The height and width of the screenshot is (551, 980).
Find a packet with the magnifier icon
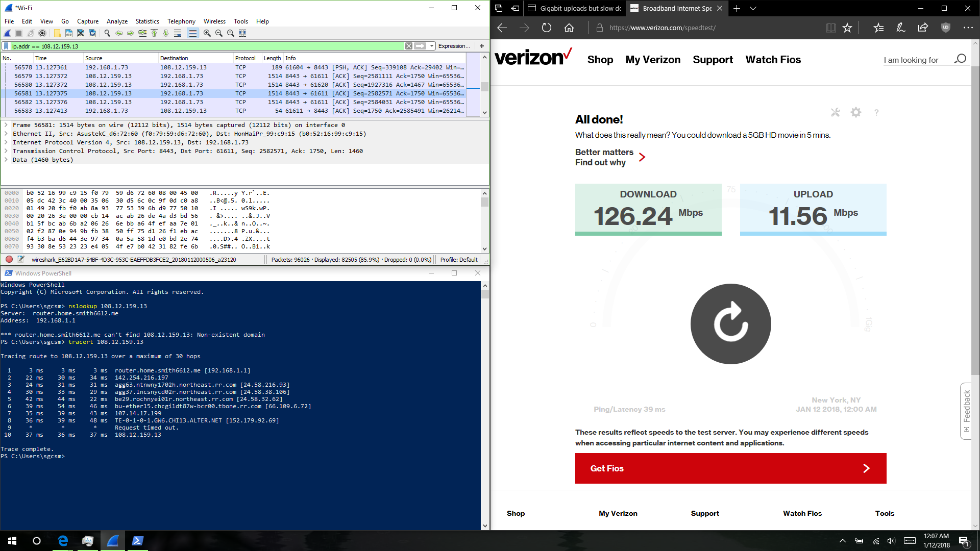(107, 33)
